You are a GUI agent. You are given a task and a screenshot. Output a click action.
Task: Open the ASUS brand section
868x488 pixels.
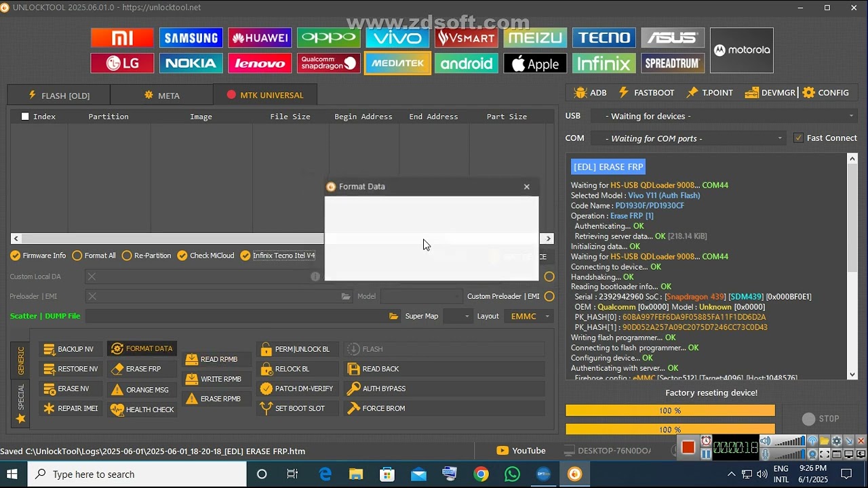tap(673, 38)
